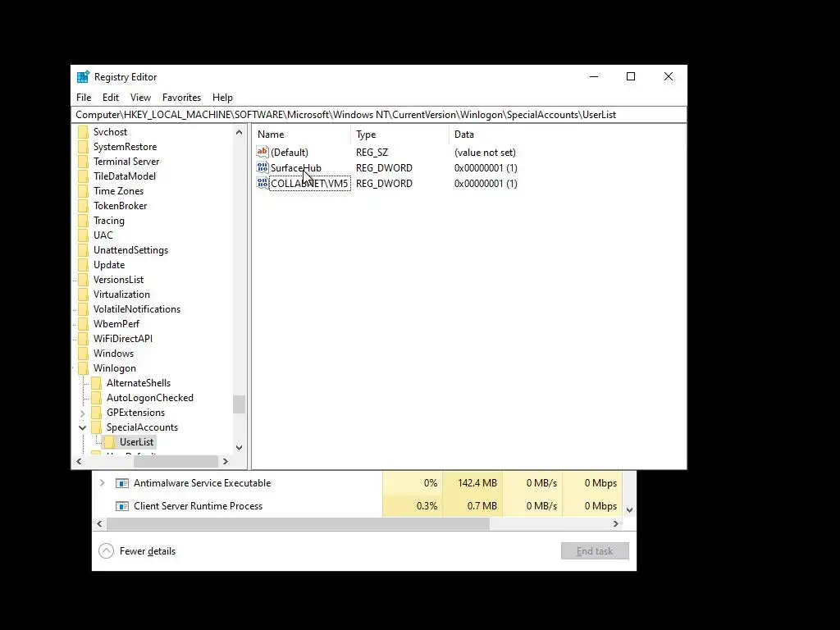Select the TileDataModel folder icon
The height and width of the screenshot is (630, 840).
(83, 176)
